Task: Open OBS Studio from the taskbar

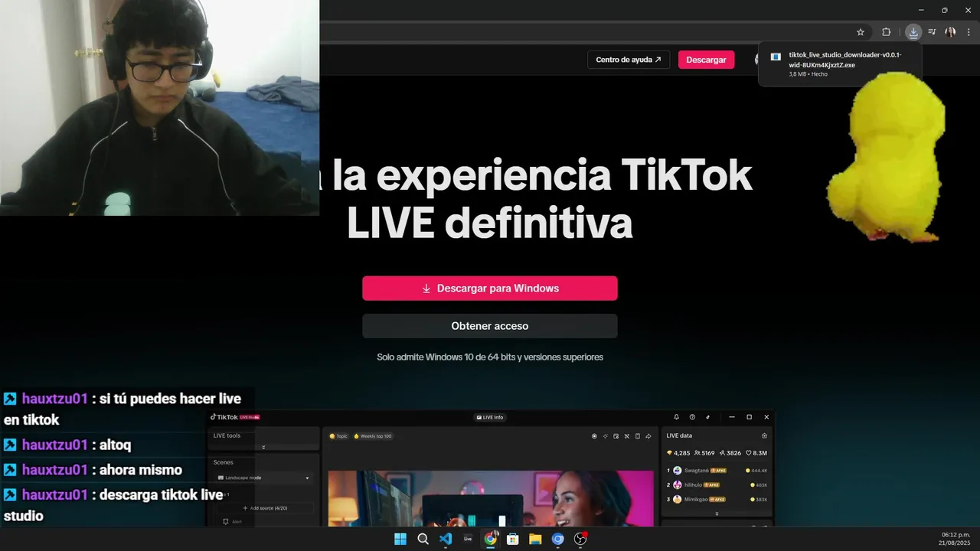Action: pos(580,539)
